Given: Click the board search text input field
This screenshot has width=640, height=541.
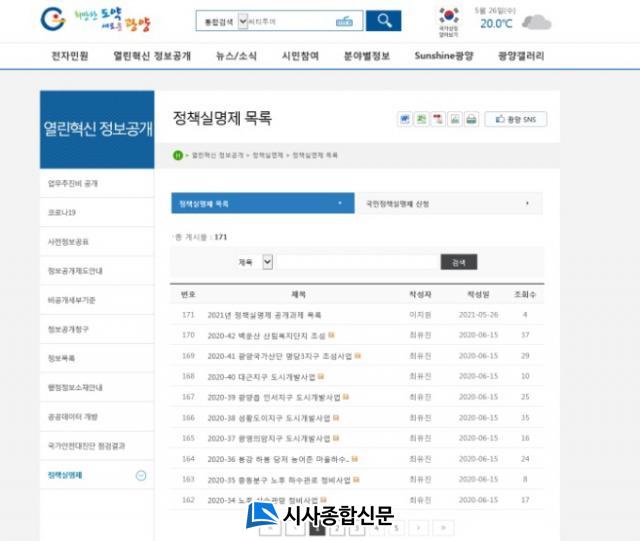Looking at the screenshot, I should pyautogui.click(x=357, y=262).
